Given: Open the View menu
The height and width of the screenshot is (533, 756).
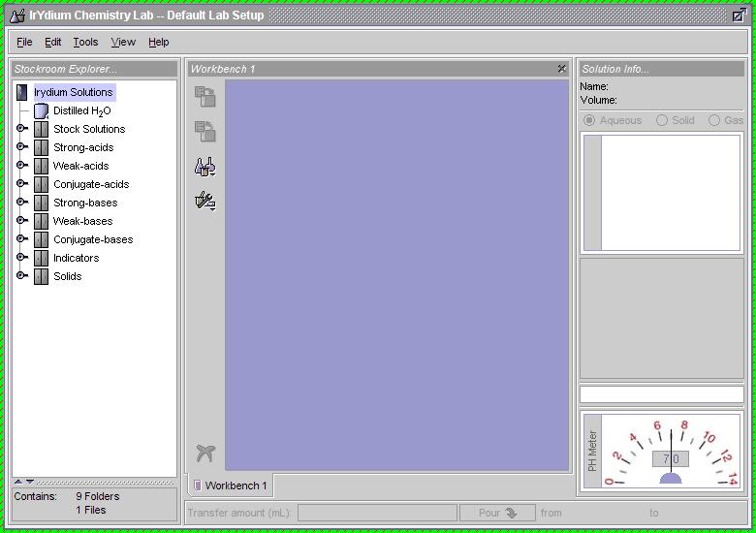Looking at the screenshot, I should [x=123, y=43].
